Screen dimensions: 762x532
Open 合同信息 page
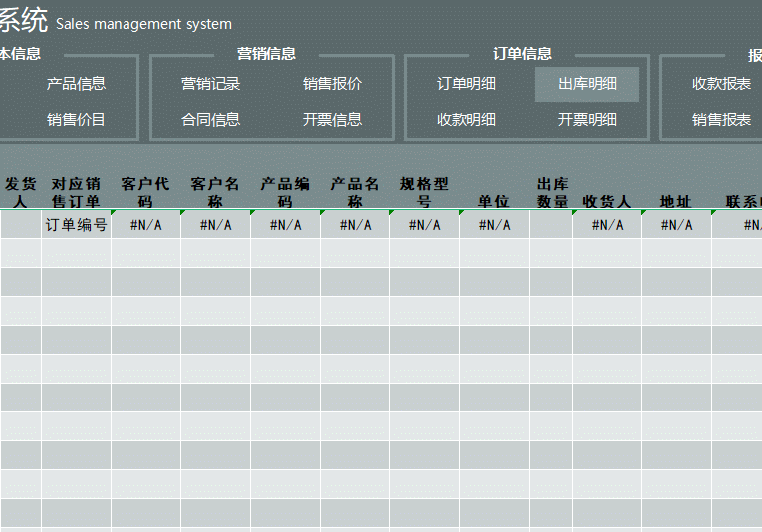pos(210,119)
